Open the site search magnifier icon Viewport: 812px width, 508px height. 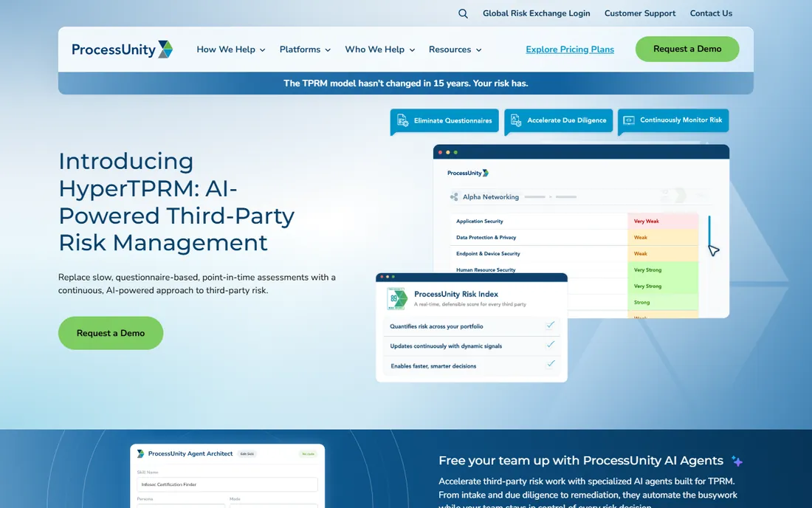coord(463,13)
